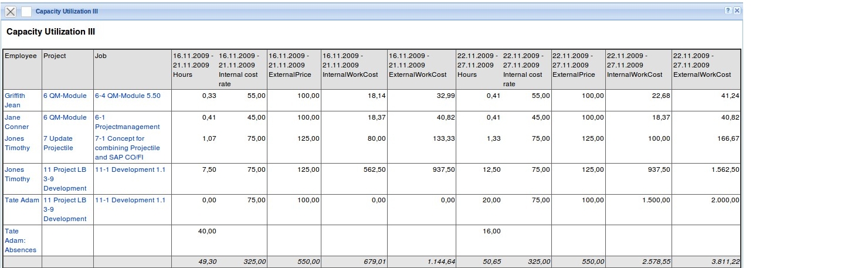Click the Project column header
Screen dimensions: 868x268
click(55, 56)
